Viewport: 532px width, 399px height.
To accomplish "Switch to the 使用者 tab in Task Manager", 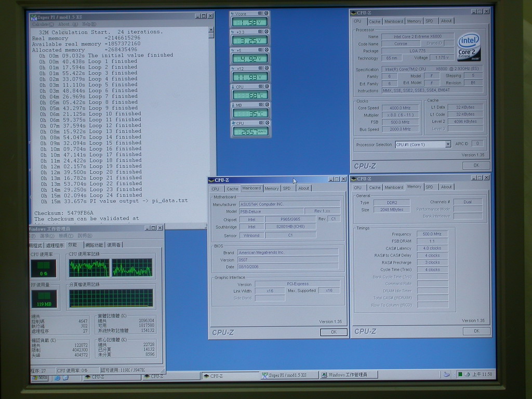I will click(114, 245).
